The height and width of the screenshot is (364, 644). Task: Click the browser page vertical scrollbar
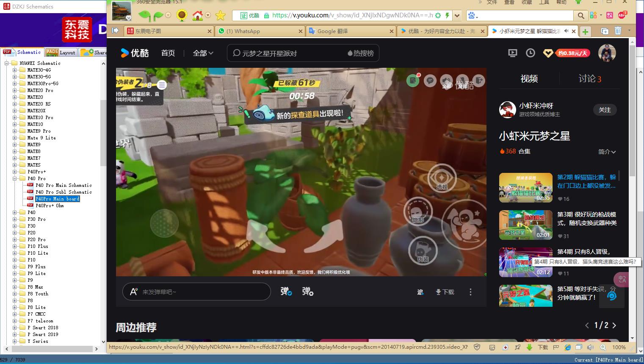633,110
